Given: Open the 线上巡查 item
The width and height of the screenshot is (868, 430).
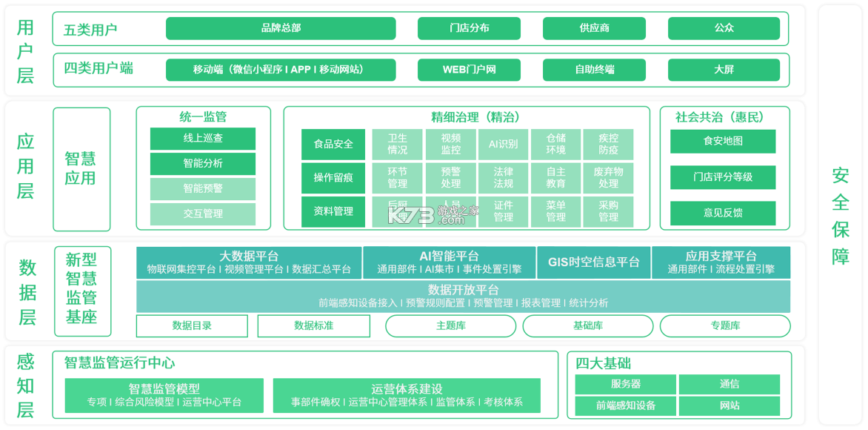Looking at the screenshot, I should (203, 139).
